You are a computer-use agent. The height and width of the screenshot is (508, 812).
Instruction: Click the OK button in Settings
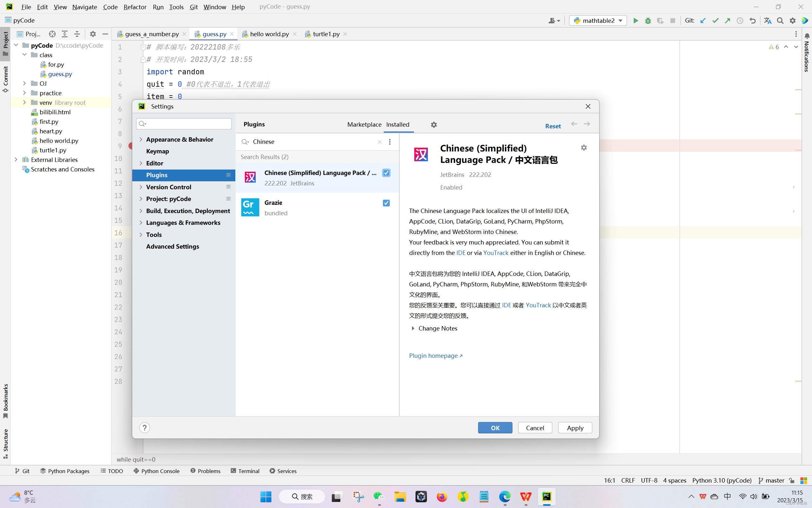point(495,428)
